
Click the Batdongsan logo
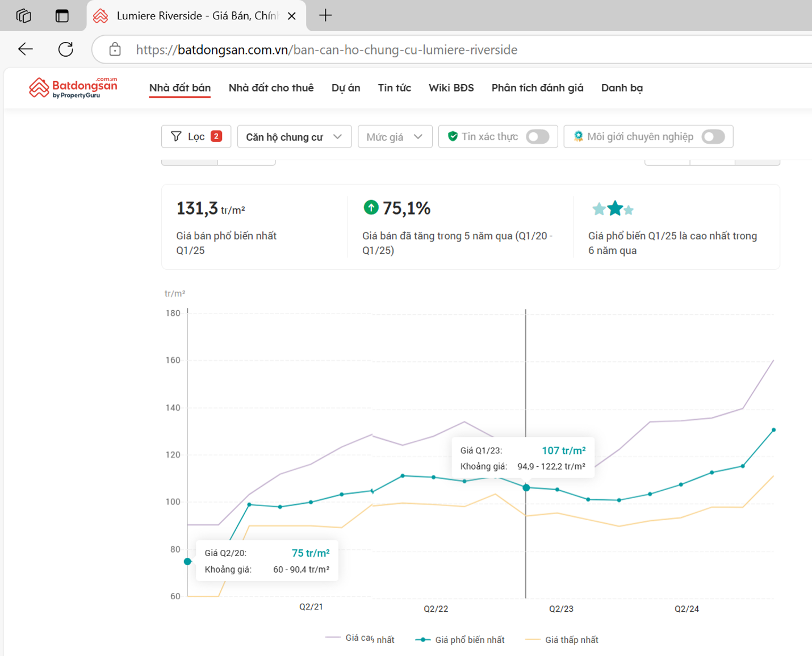(73, 88)
